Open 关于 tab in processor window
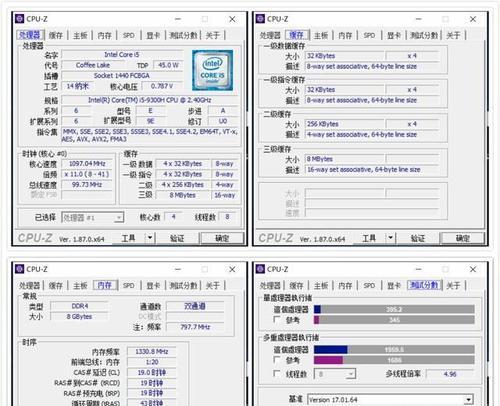 [x=213, y=35]
